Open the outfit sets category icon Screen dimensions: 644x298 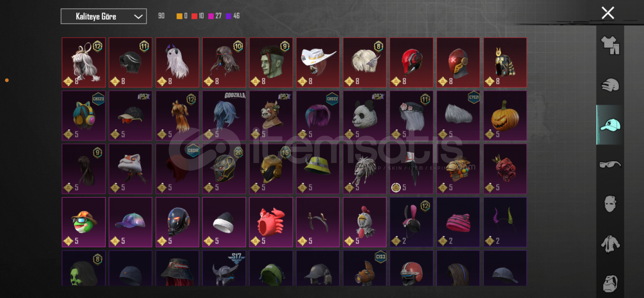(610, 45)
